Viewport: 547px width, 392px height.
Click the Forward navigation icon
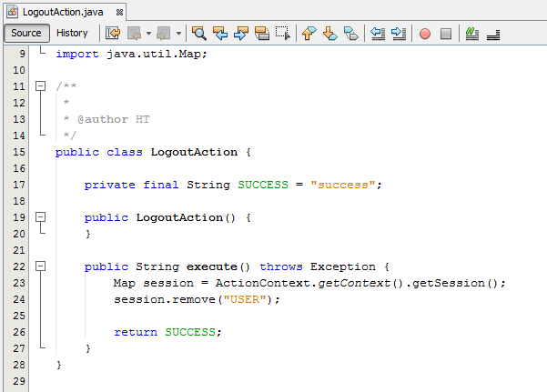[x=163, y=34]
